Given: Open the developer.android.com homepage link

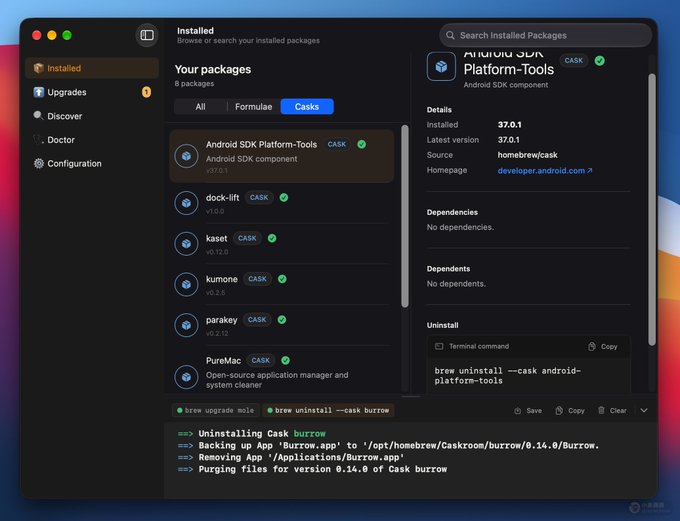Looking at the screenshot, I should coord(545,170).
